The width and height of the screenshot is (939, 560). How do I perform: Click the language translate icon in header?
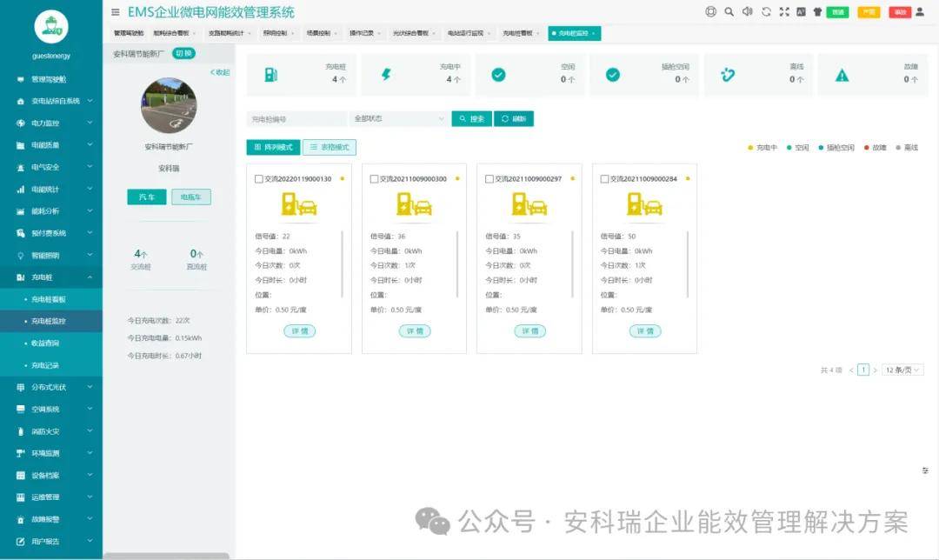click(x=801, y=11)
